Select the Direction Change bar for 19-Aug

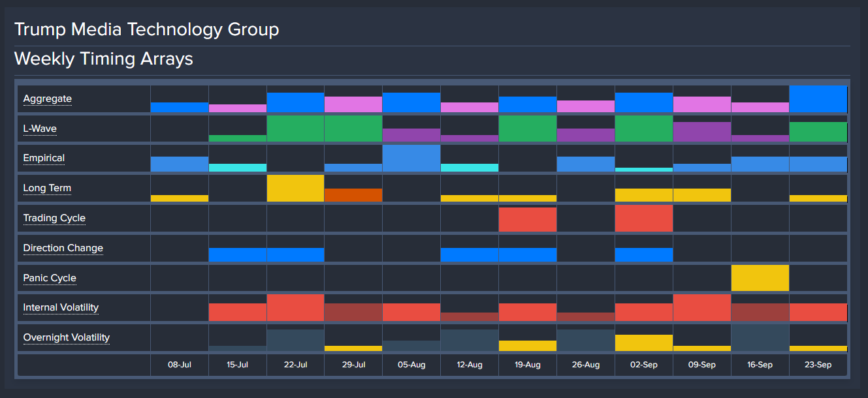528,255
